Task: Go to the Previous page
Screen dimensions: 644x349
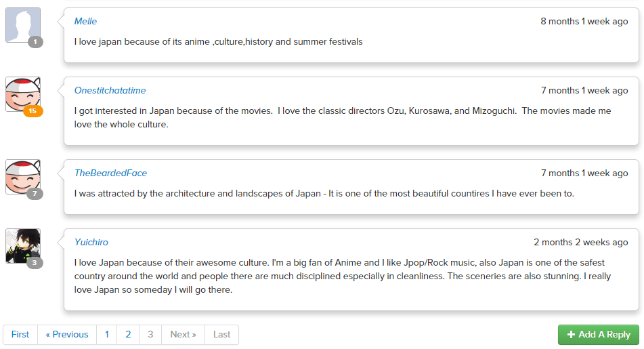Action: coord(67,335)
